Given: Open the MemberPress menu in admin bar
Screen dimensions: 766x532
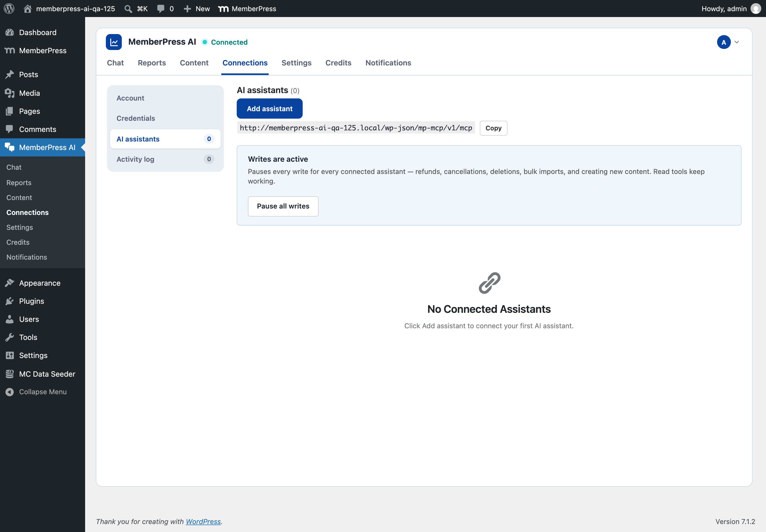Looking at the screenshot, I should click(x=247, y=9).
